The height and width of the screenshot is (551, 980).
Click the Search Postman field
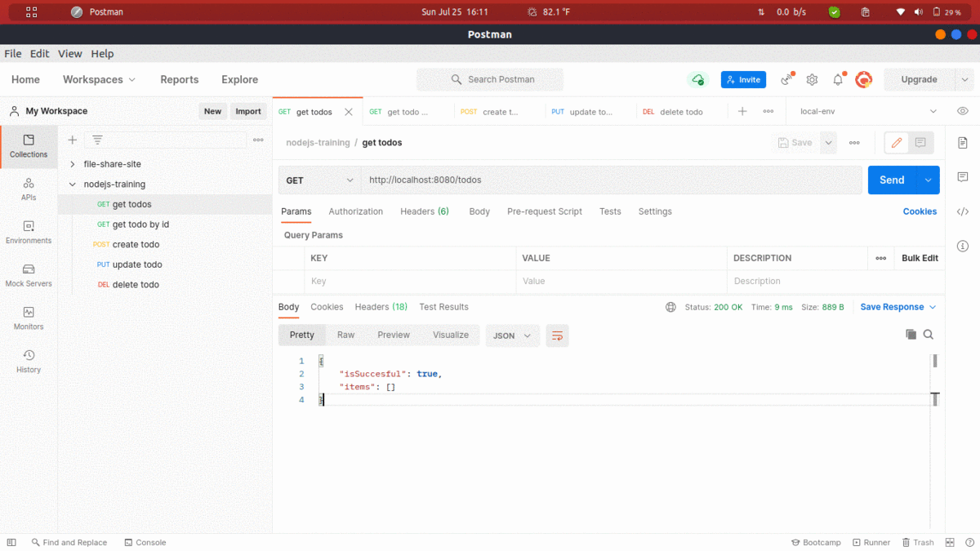pos(490,79)
